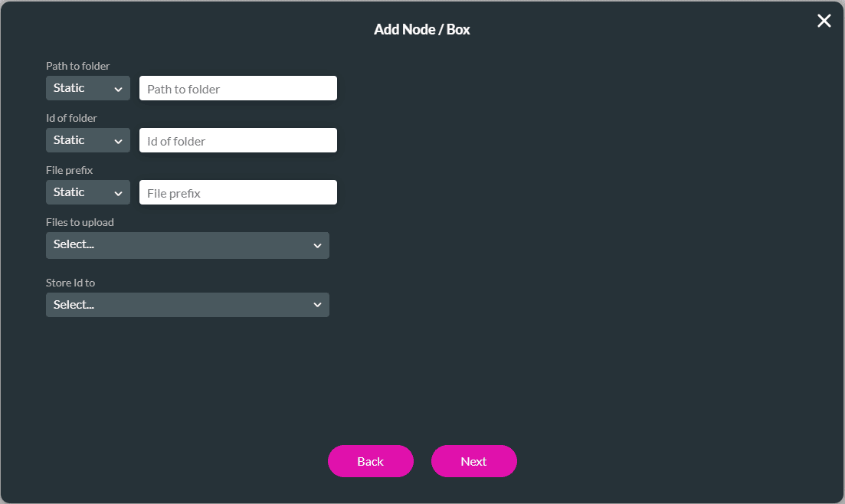845x504 pixels.
Task: Open the Store Id to selector
Action: pos(187,304)
